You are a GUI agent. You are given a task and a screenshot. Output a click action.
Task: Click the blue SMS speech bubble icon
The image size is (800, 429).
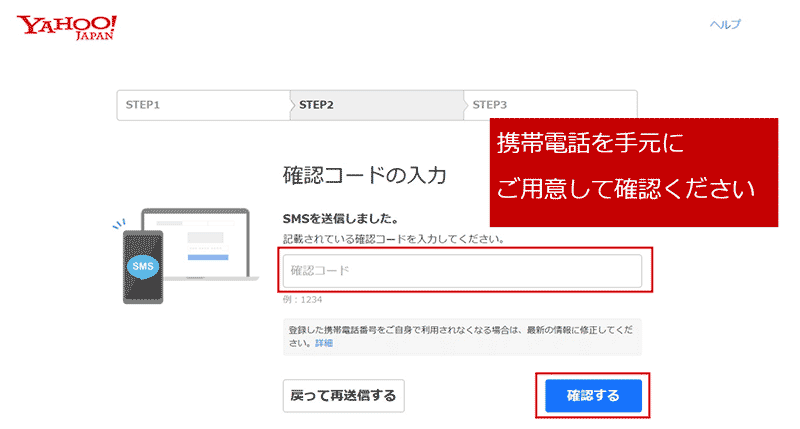143,267
